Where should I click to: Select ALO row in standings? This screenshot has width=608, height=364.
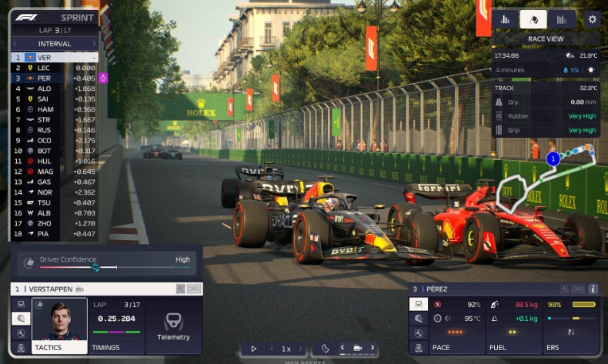pyautogui.click(x=55, y=88)
